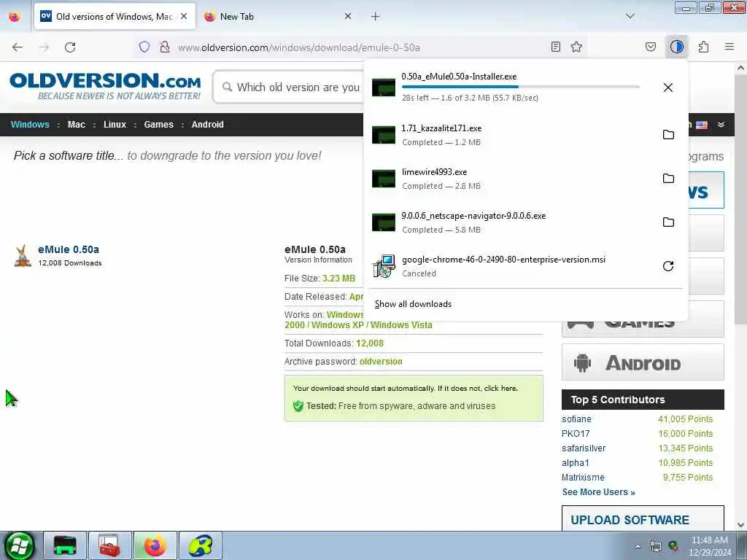
Task: Open contributor PKO17's profile
Action: click(576, 434)
